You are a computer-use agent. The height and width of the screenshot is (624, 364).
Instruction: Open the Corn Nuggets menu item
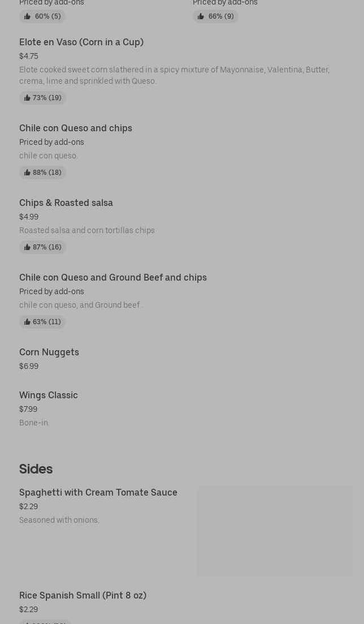tap(49, 352)
